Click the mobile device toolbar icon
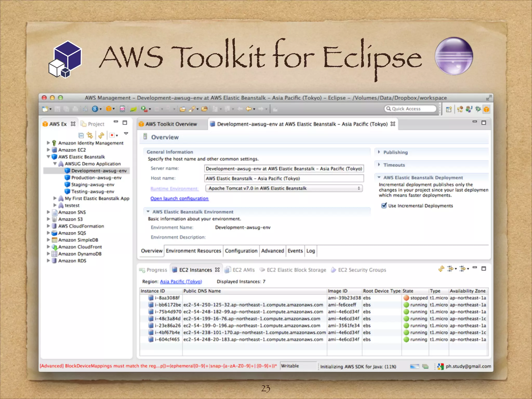 122,109
